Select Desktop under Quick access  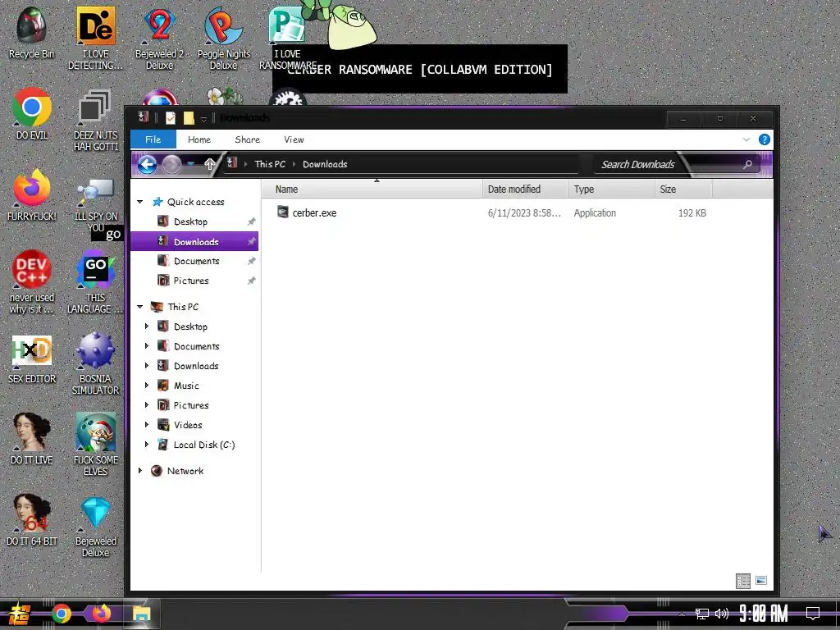(x=190, y=221)
